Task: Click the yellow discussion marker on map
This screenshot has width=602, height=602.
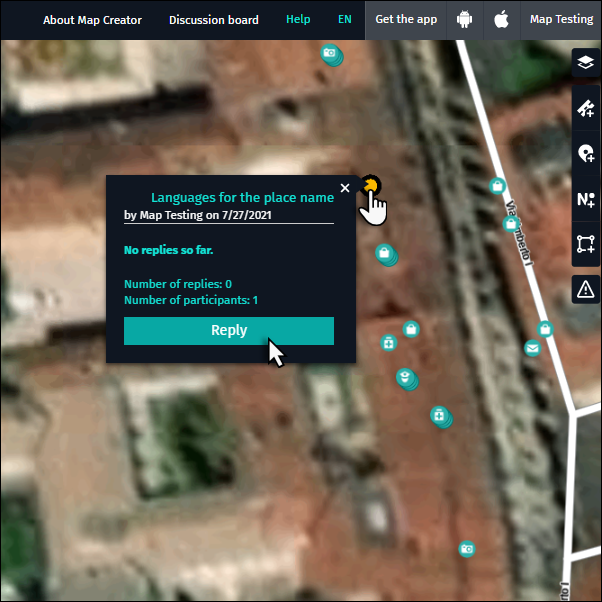Action: coord(370,186)
